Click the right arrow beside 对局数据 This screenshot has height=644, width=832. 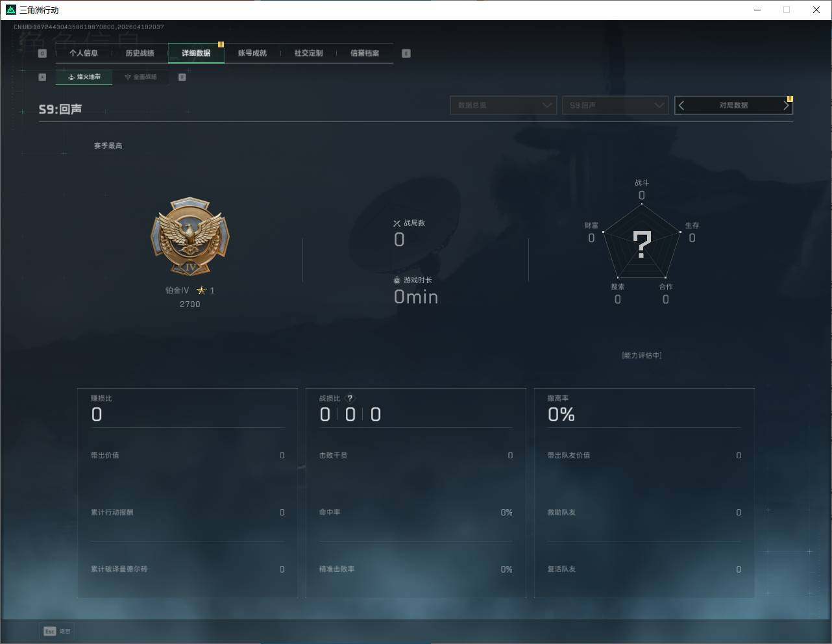(786, 105)
